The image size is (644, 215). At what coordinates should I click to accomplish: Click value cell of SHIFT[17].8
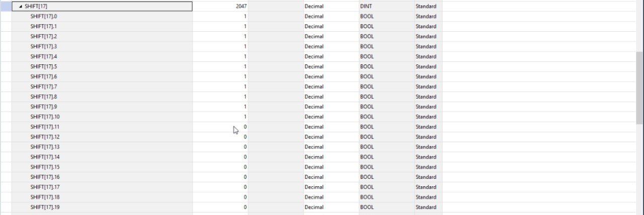point(220,97)
